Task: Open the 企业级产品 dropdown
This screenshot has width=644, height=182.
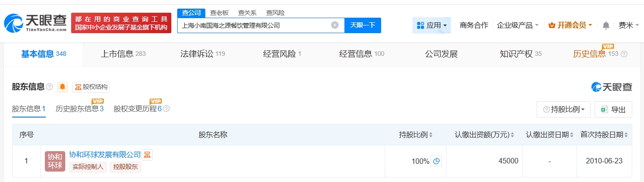Action: (x=518, y=25)
